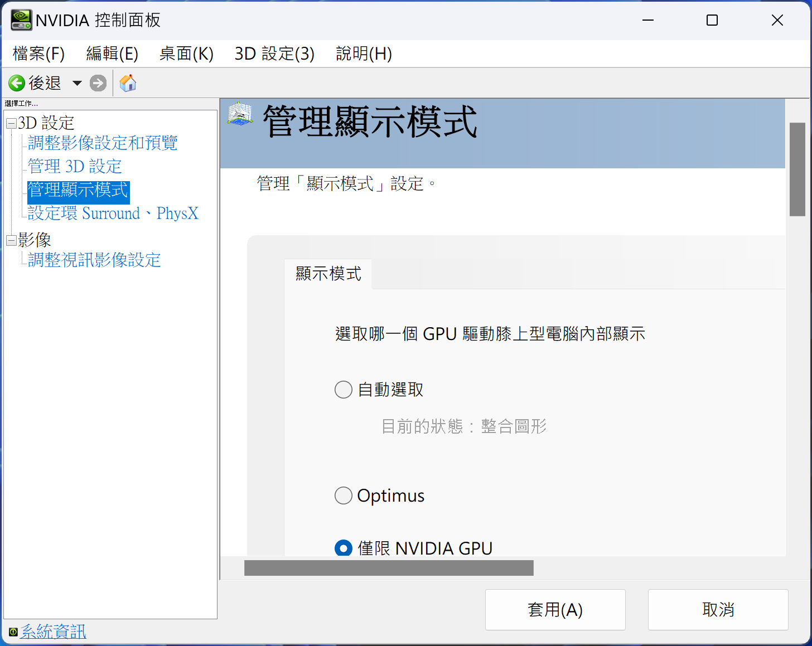
Task: Open 設定環 Surround、PhysX tree item
Action: pyautogui.click(x=113, y=213)
